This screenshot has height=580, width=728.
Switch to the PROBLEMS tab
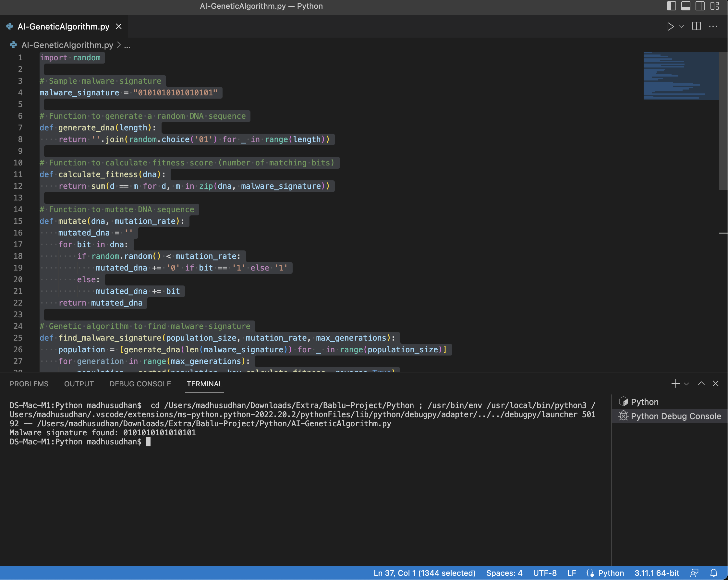point(29,384)
